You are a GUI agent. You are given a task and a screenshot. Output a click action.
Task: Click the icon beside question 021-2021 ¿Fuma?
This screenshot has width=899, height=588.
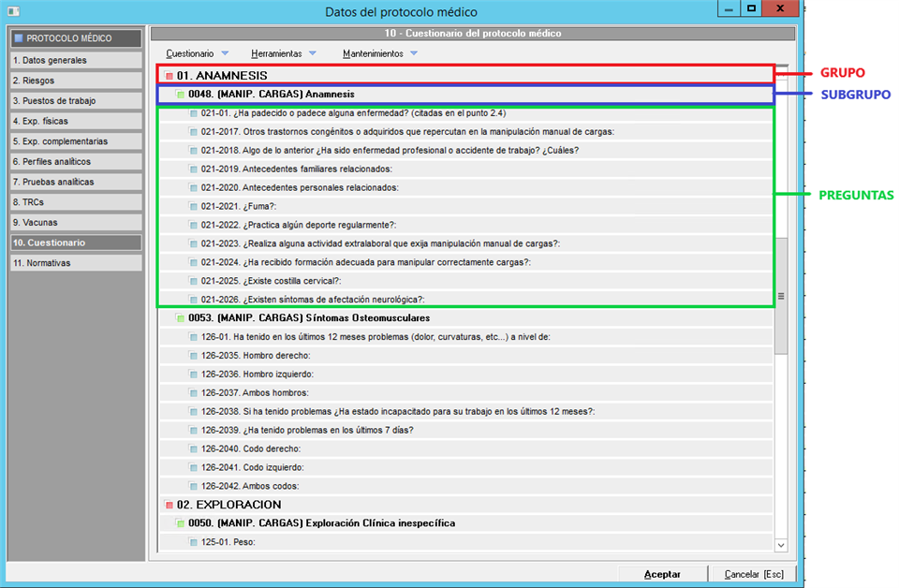pos(194,206)
